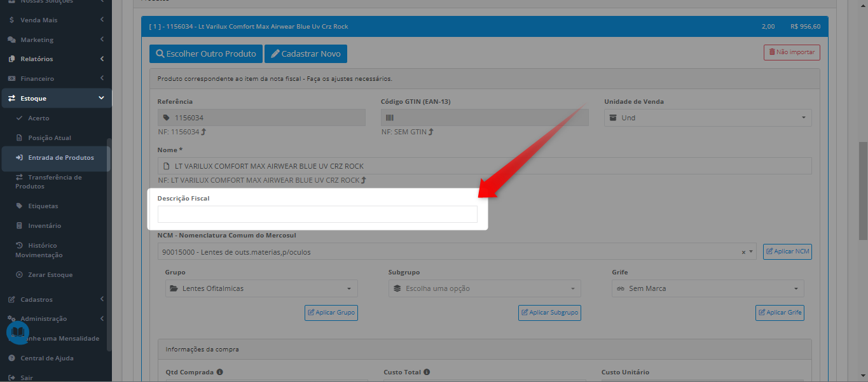Open the Subgrupo dropdown

[485, 288]
